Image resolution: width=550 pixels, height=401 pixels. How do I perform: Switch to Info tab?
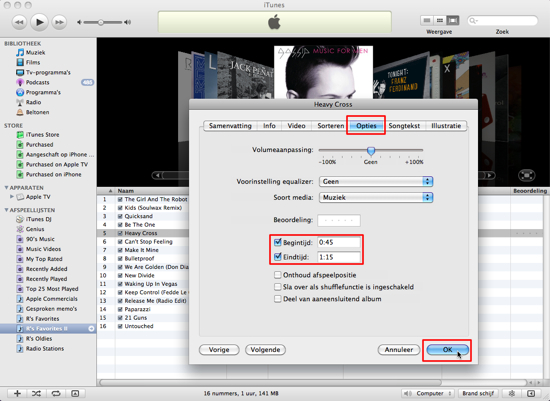269,126
